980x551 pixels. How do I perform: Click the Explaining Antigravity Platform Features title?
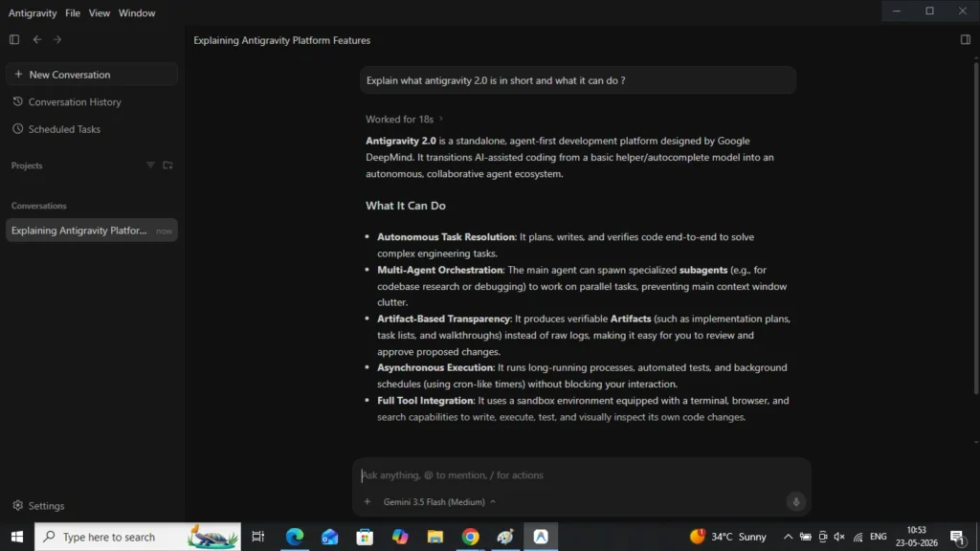click(x=282, y=40)
